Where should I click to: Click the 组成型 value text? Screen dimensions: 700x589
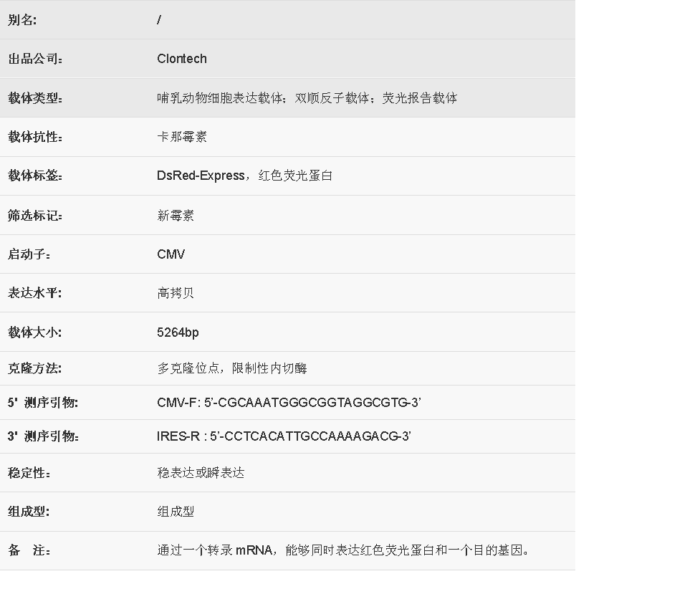(x=176, y=512)
